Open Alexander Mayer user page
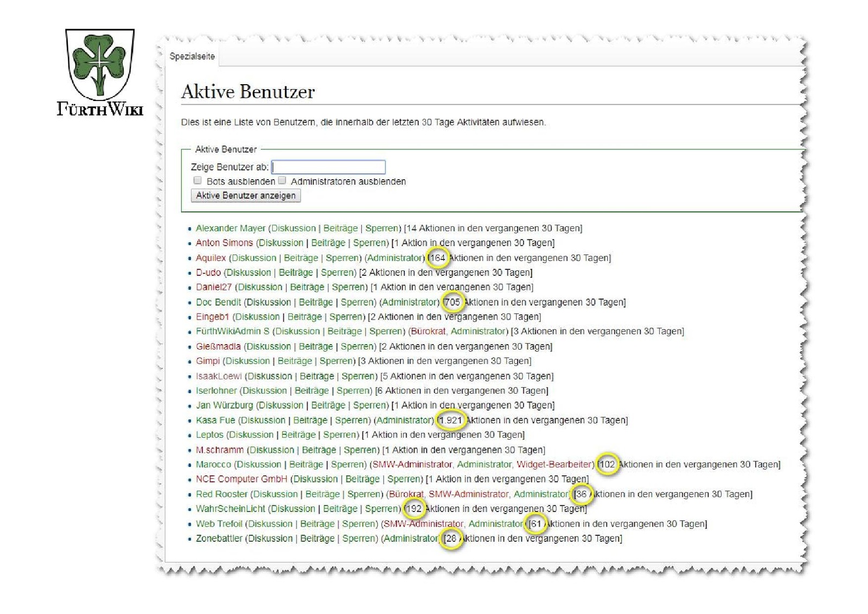 click(231, 228)
